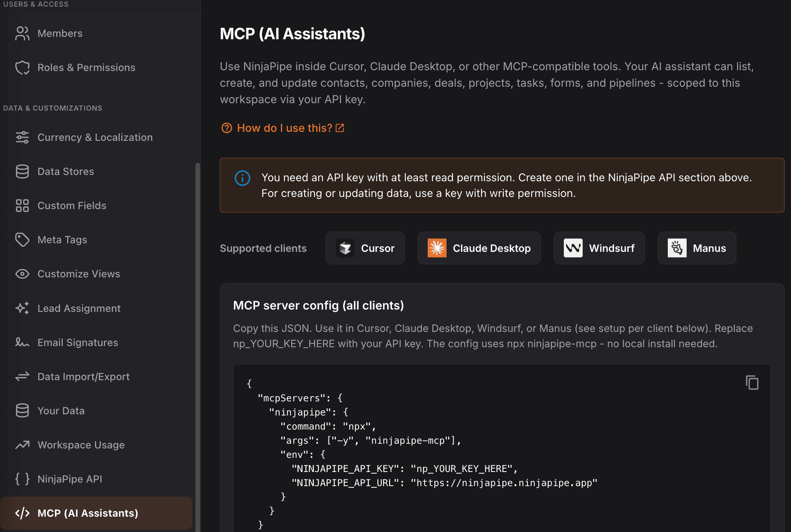
Task: Click the Email Signatures signature icon
Action: pos(22,342)
